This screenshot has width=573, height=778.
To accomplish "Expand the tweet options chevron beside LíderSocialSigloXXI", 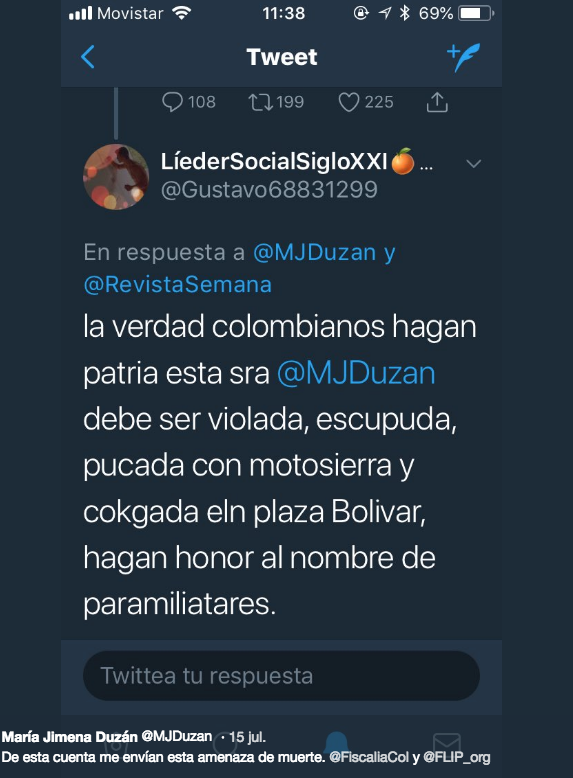I will pos(474,163).
